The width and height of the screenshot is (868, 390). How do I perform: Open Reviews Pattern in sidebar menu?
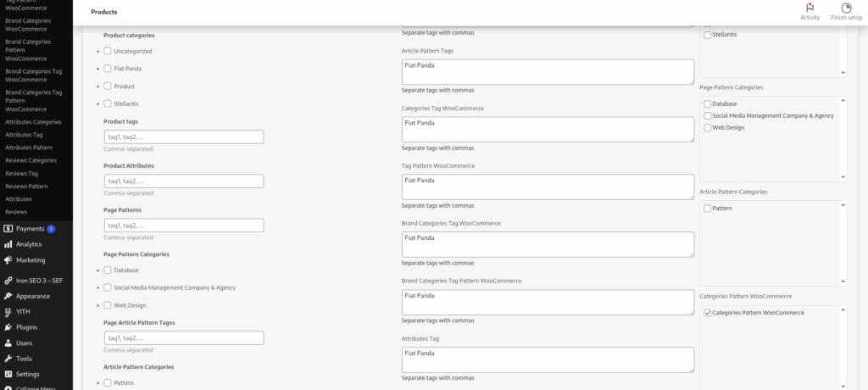click(x=26, y=187)
